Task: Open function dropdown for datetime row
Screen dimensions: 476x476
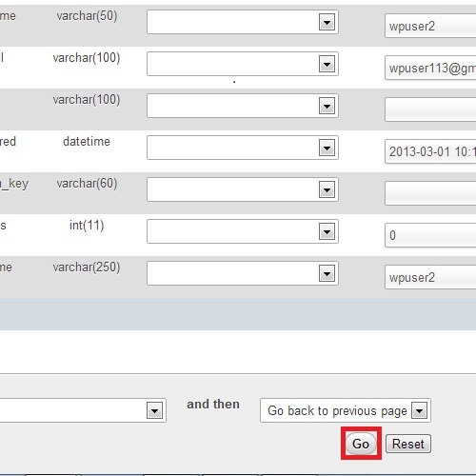Action: point(243,148)
